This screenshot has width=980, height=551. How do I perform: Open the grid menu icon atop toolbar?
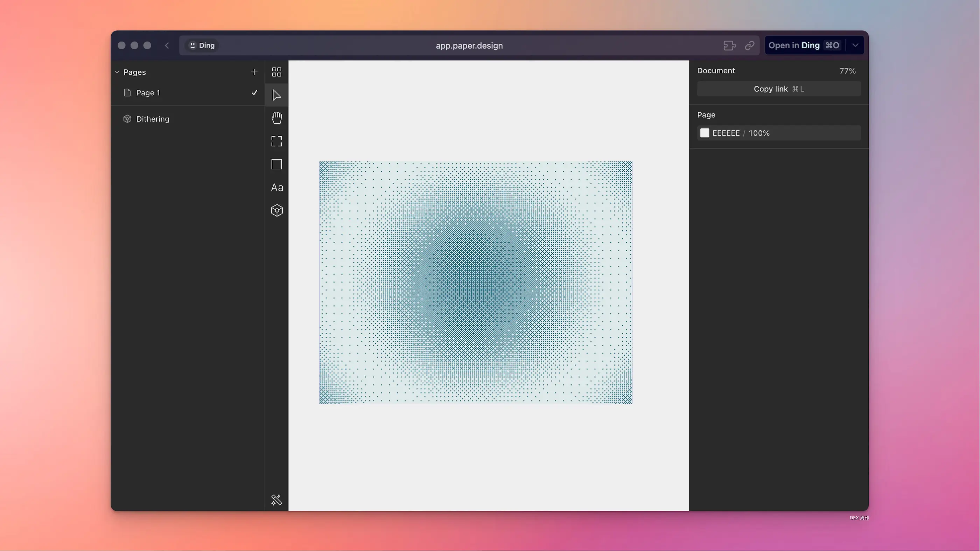point(276,72)
